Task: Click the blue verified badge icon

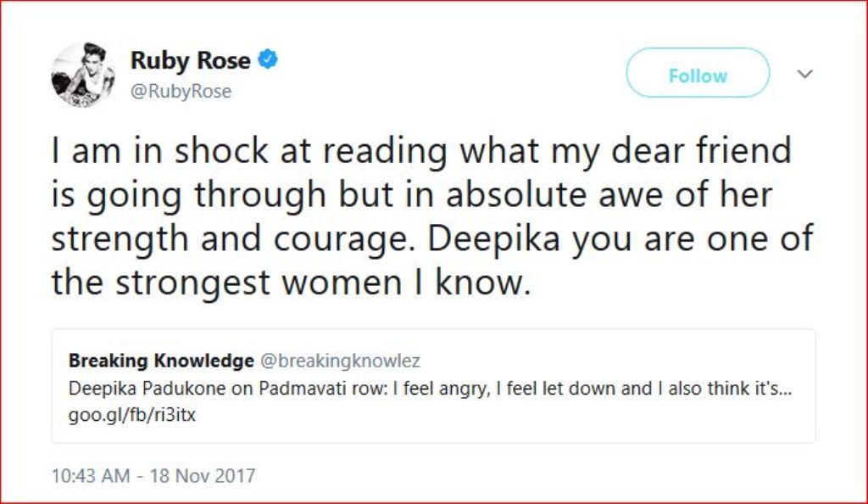Action: (269, 61)
